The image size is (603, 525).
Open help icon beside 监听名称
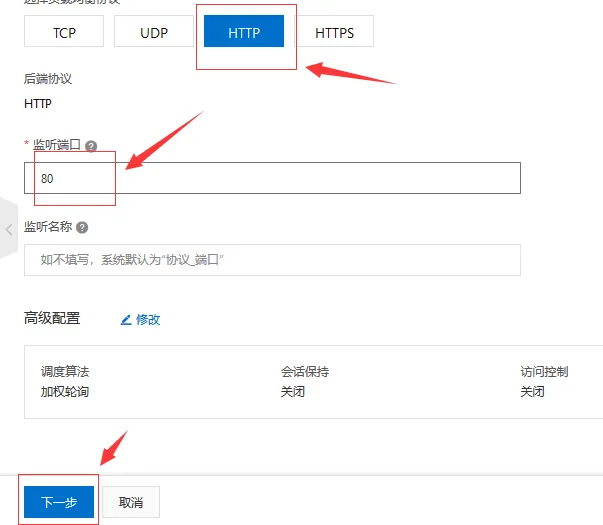[x=82, y=228]
